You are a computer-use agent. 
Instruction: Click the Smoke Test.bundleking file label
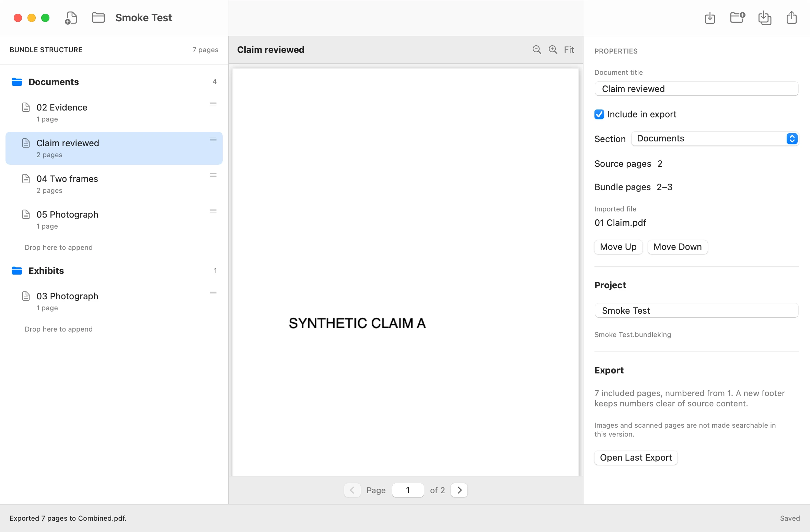pos(633,335)
